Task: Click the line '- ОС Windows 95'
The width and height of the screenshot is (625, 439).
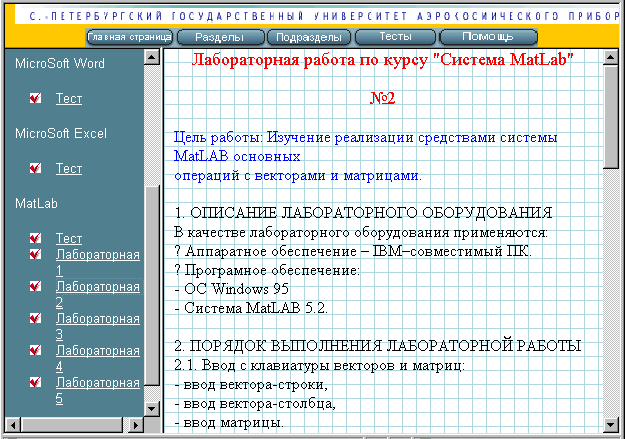Action: tap(232, 289)
